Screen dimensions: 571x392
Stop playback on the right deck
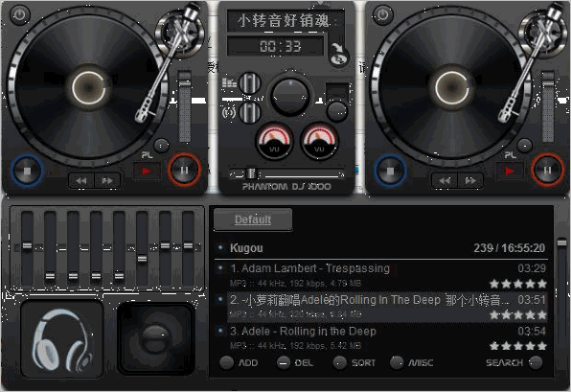coord(390,171)
